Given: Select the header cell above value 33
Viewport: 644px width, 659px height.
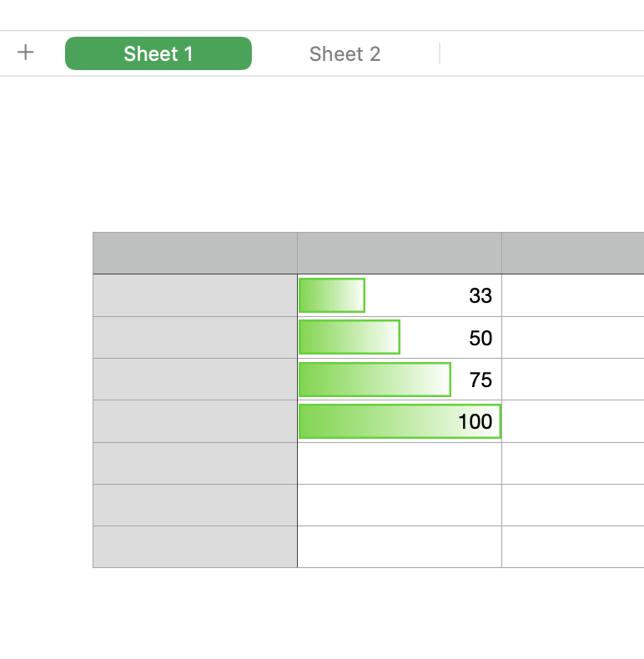Looking at the screenshot, I should [399, 253].
